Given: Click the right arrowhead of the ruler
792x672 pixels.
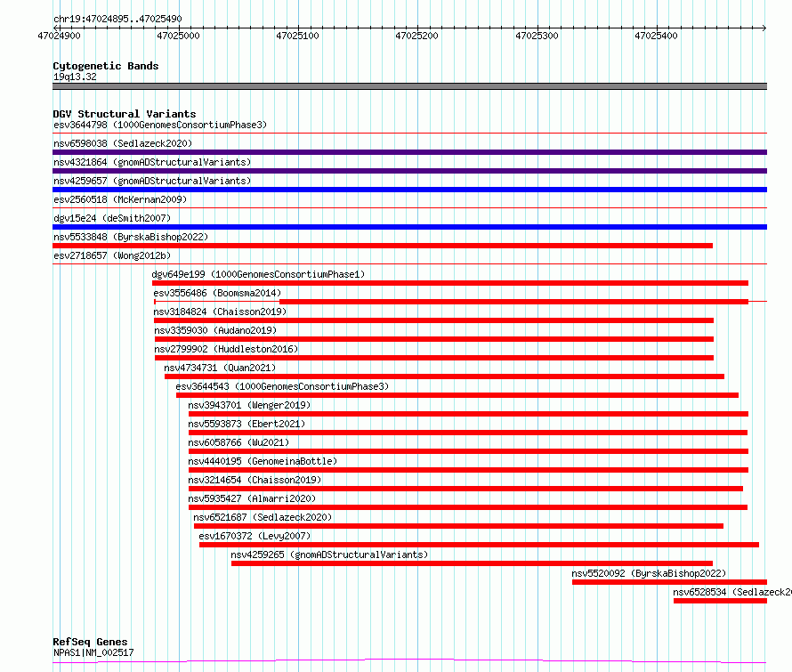Looking at the screenshot, I should (x=764, y=28).
